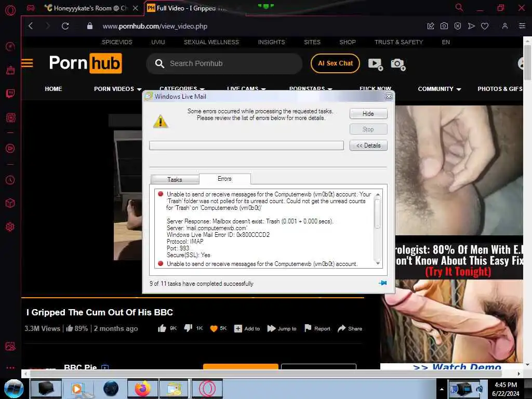Open the PHOTOS & GIFS nav item
This screenshot has height=399, width=532.
[x=500, y=89]
